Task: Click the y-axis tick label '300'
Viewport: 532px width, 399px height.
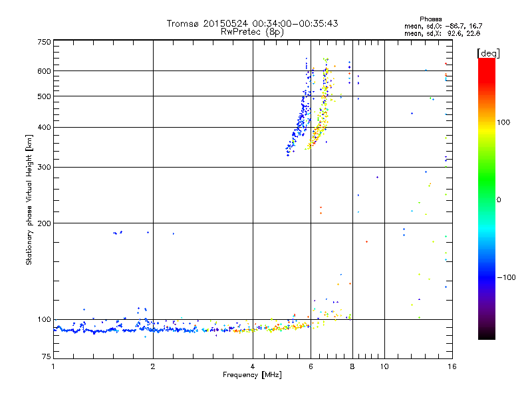Action: [44, 167]
